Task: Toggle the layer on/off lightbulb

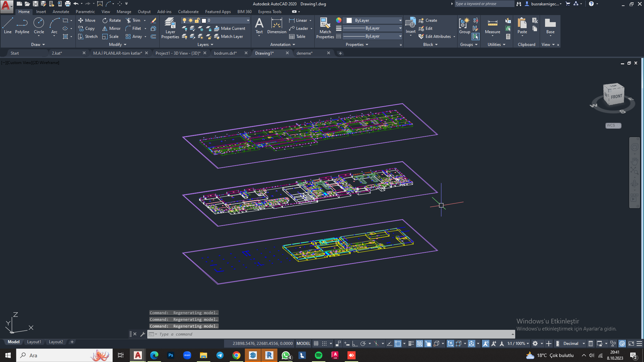Action: pyautogui.click(x=184, y=20)
